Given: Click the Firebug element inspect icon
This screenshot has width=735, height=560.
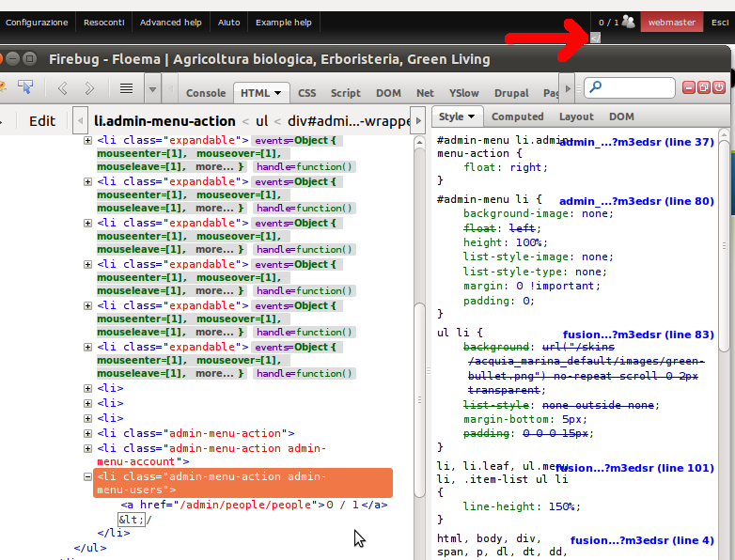Looking at the screenshot, I should (25, 87).
